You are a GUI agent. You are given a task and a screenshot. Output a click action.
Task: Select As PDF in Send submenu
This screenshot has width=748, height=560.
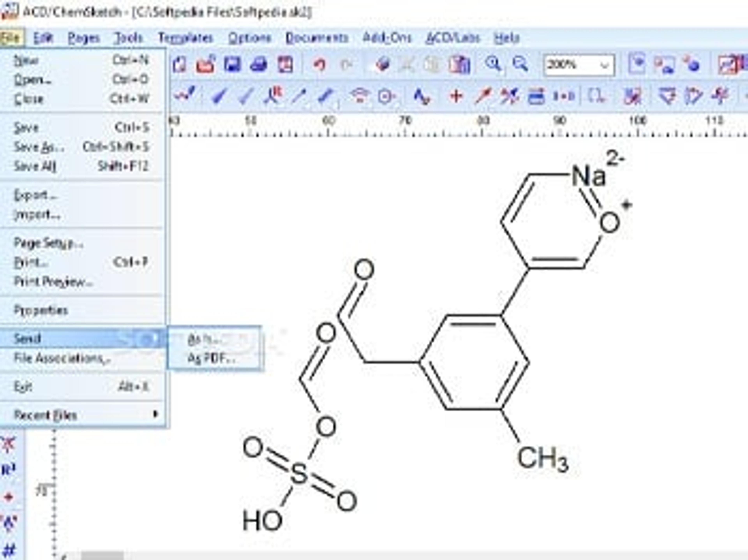coord(211,358)
